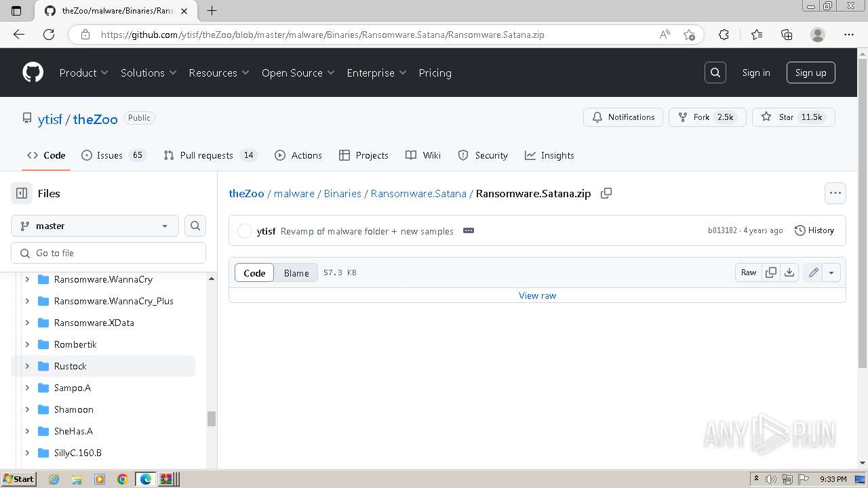Open the browser tab actions icon
This screenshot has width=868, height=488.
pos(17,10)
